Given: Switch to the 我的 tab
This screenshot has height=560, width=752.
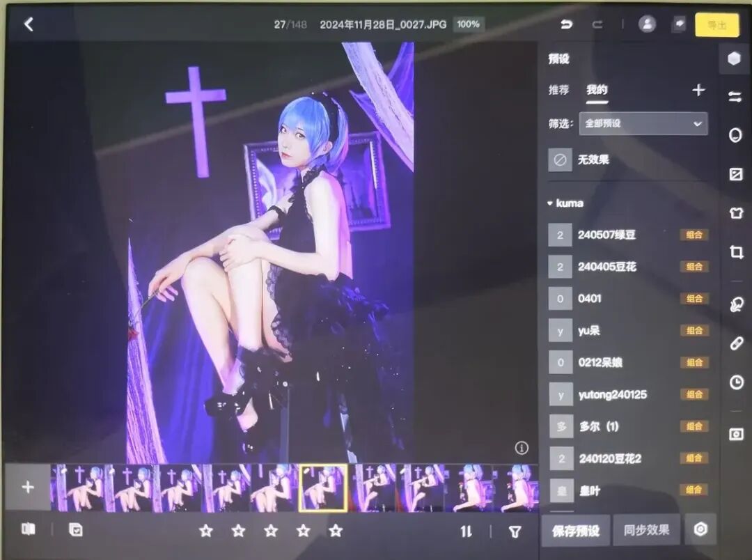Looking at the screenshot, I should (597, 90).
